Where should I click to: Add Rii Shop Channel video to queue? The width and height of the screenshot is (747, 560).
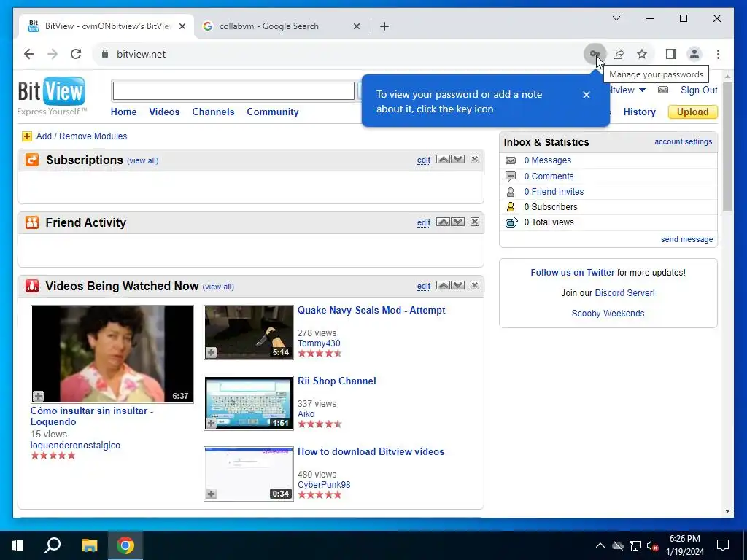click(211, 423)
